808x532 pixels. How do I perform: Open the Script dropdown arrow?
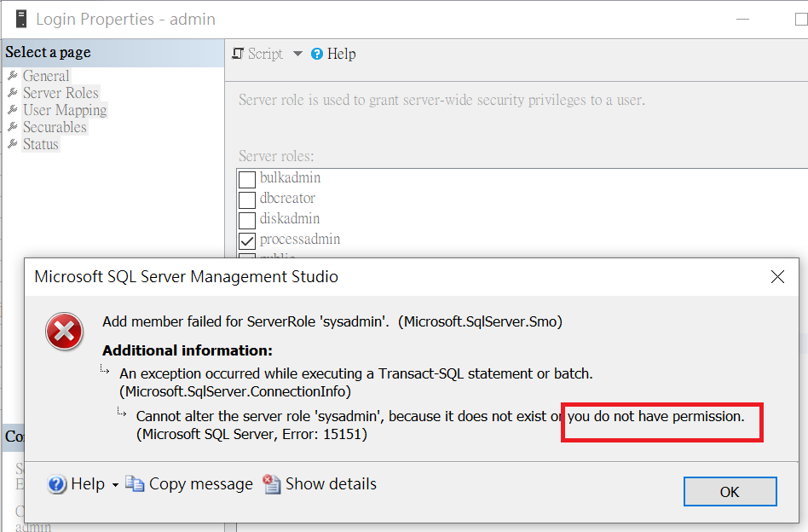click(x=297, y=54)
